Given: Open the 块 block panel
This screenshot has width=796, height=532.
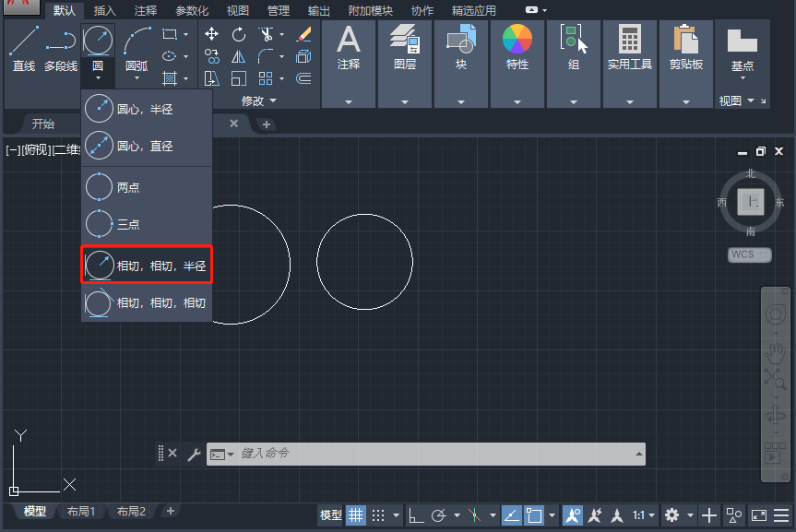Looking at the screenshot, I should 461,64.
